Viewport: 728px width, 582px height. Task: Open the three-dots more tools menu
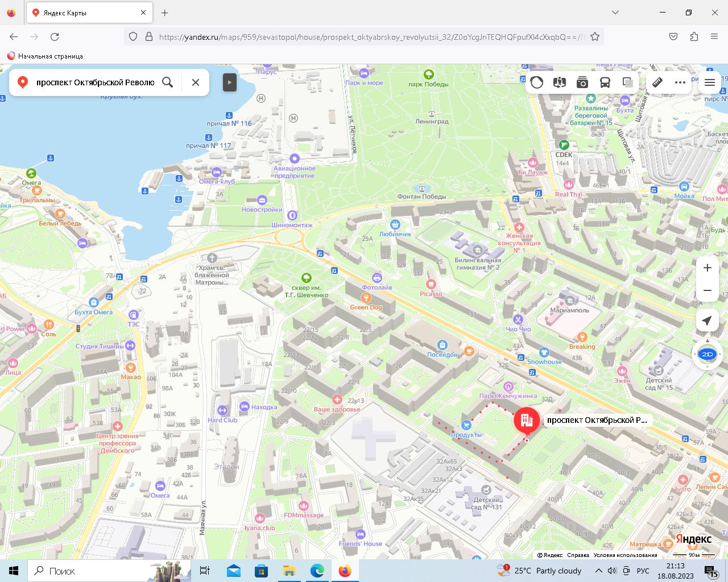coord(680,82)
